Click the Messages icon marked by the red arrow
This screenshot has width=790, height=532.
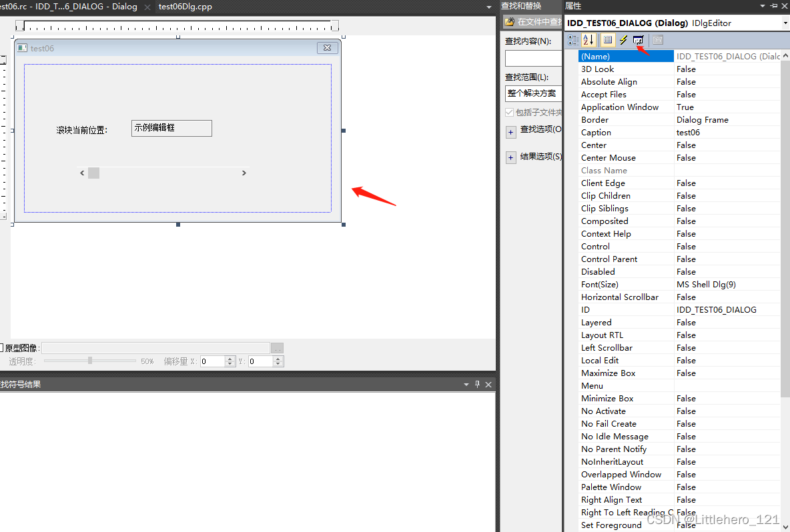click(638, 39)
